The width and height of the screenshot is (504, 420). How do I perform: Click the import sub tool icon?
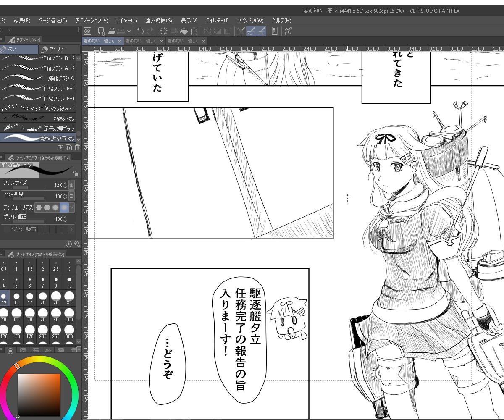tap(61, 147)
